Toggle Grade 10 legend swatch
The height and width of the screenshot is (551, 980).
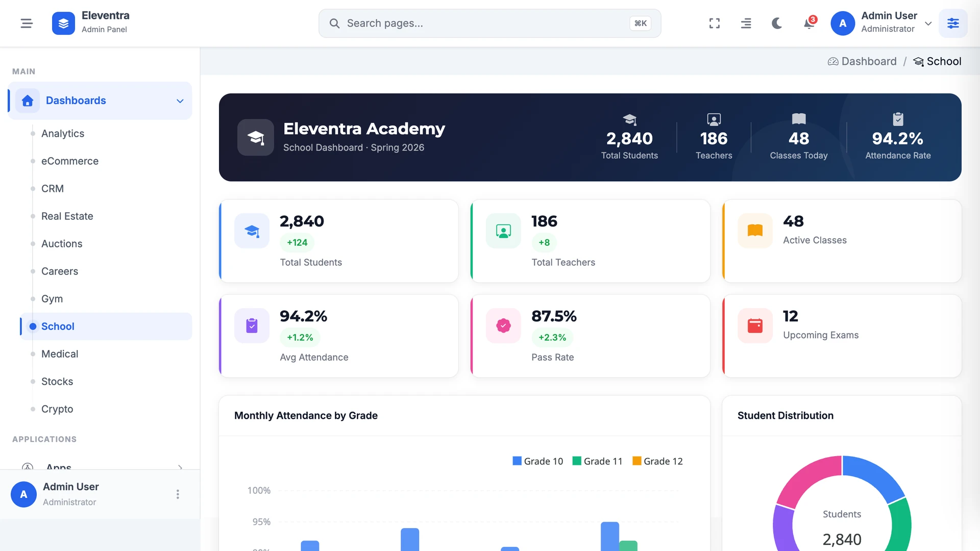tap(517, 461)
